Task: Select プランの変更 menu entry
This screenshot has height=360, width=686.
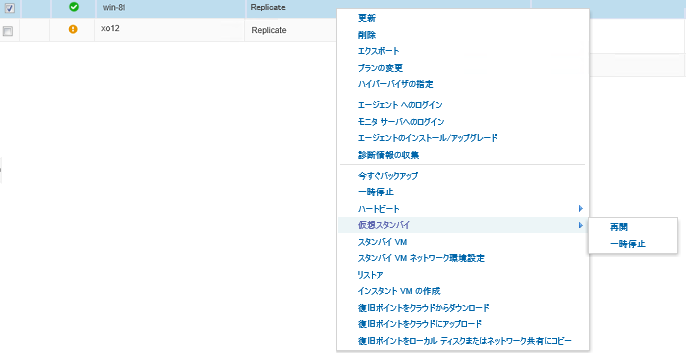Action: tap(380, 68)
